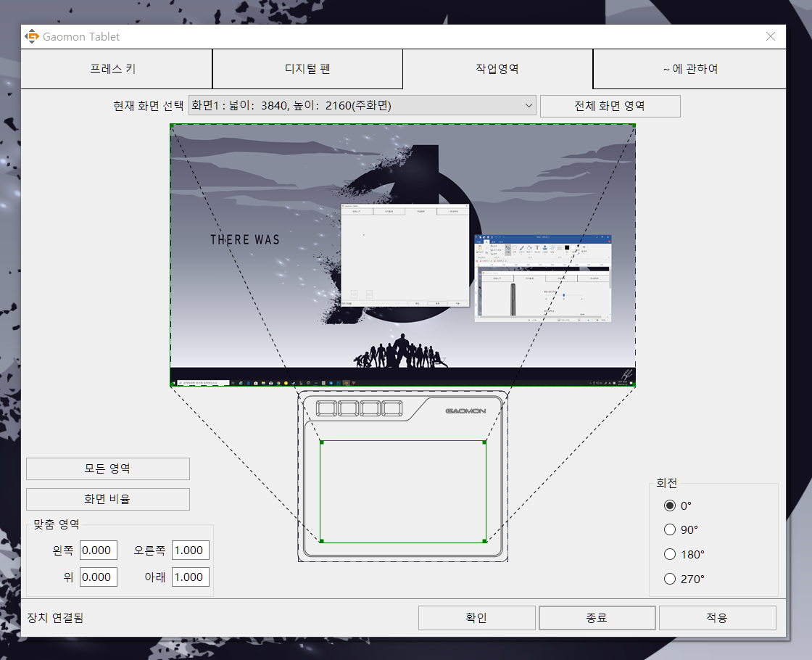The width and height of the screenshot is (812, 660).
Task: Click the bottom-right handle of tablet work area
Action: click(x=485, y=541)
